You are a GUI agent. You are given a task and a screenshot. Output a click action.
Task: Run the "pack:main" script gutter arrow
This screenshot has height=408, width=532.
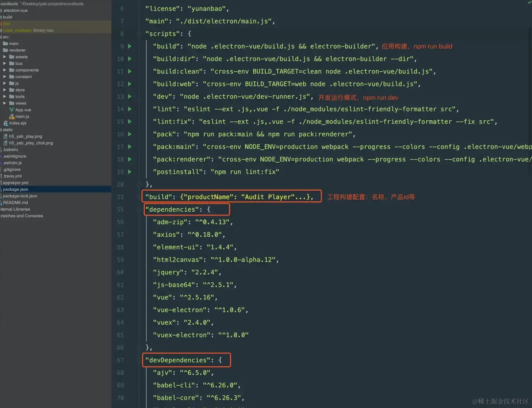pyautogui.click(x=129, y=147)
